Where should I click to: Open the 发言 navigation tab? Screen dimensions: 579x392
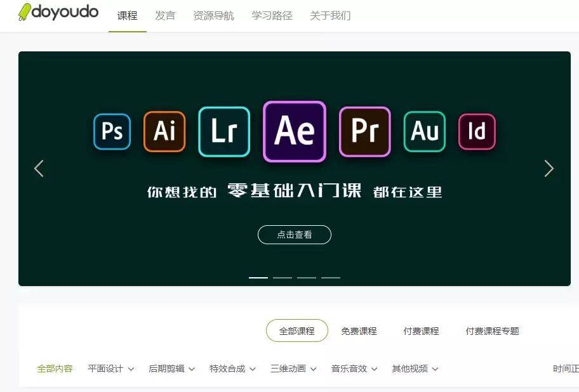(165, 15)
